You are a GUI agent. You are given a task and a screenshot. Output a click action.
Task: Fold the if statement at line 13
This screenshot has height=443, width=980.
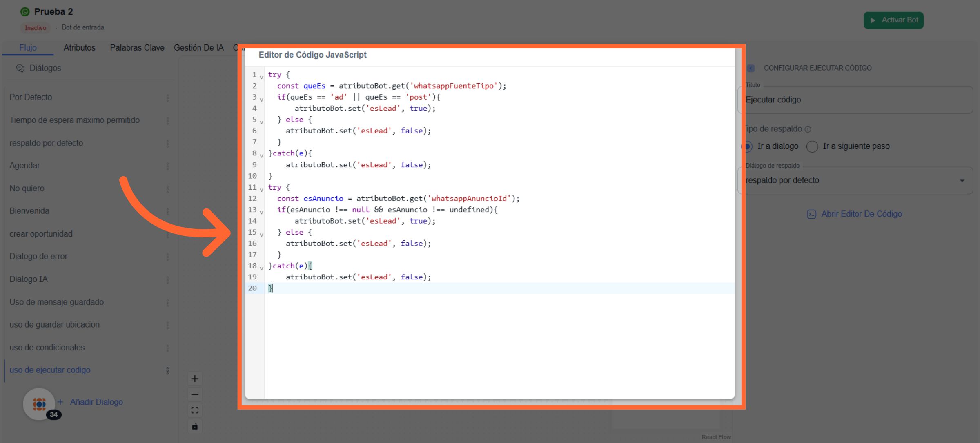coord(261,212)
